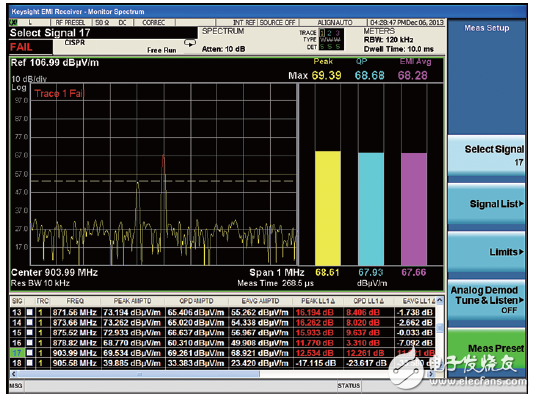
Task: Click the Meas Setup menu title
Action: tap(486, 28)
